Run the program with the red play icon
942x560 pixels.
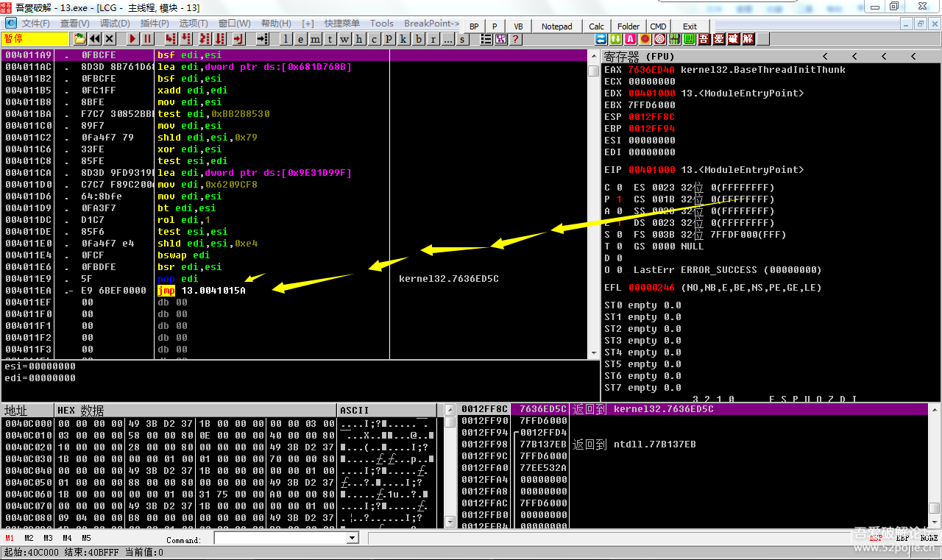(132, 39)
